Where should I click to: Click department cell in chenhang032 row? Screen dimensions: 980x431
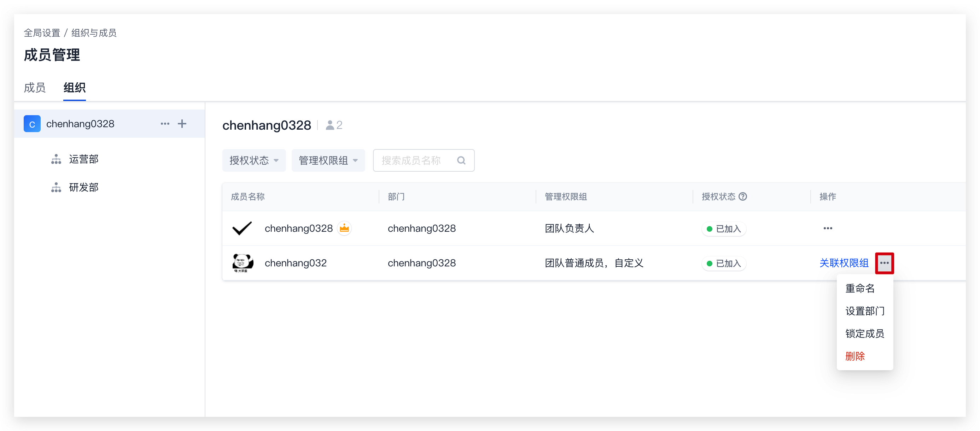point(421,263)
